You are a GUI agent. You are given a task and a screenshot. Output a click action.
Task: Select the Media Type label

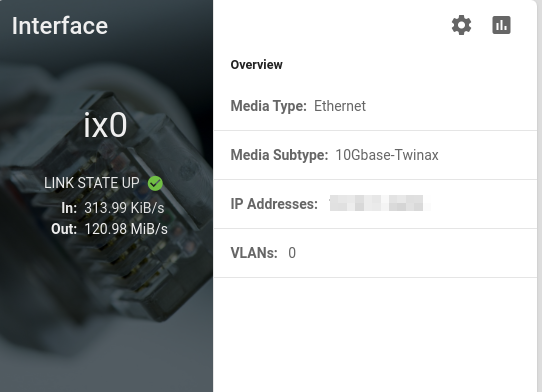pyautogui.click(x=269, y=106)
